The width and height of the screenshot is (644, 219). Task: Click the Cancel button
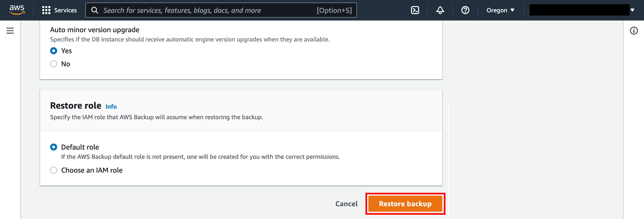tap(346, 204)
